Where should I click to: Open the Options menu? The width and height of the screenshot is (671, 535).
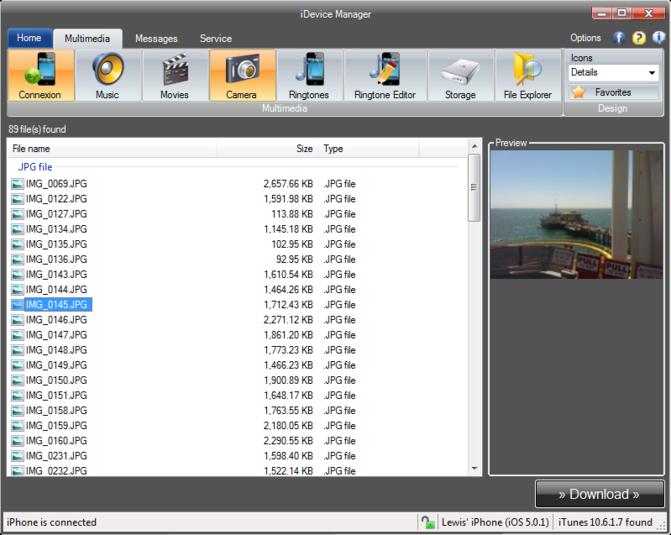(585, 38)
